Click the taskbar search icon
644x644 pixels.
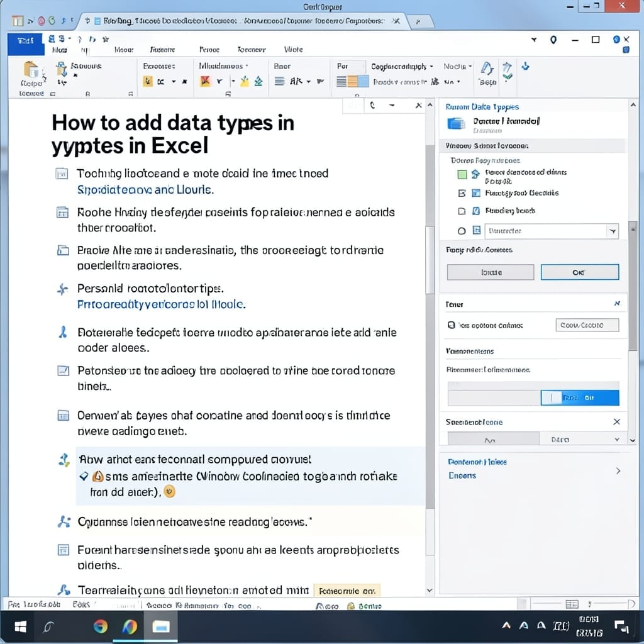pyautogui.click(x=48, y=627)
